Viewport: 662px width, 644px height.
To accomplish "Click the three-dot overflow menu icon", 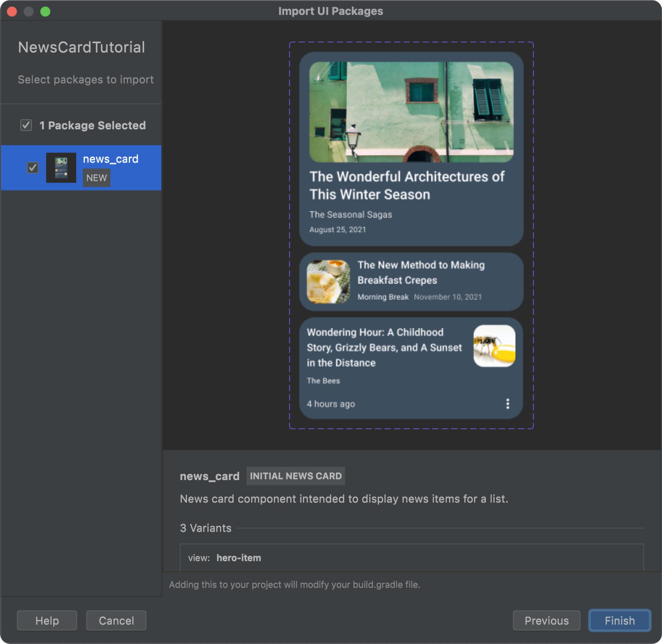I will pyautogui.click(x=508, y=404).
